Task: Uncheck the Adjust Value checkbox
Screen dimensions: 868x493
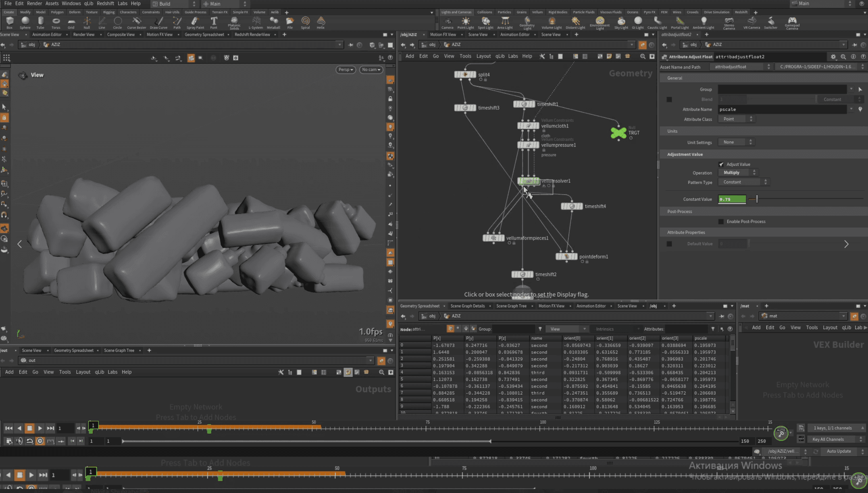Action: pos(721,164)
